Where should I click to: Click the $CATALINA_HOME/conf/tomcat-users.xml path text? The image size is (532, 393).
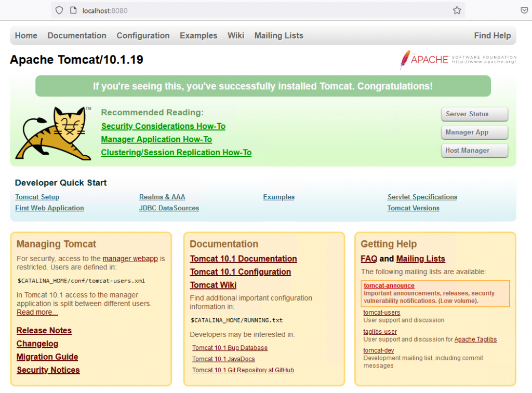point(81,281)
